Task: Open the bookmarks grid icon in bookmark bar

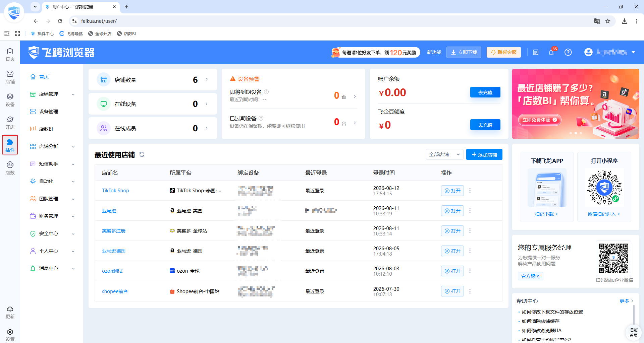Action: (17, 33)
